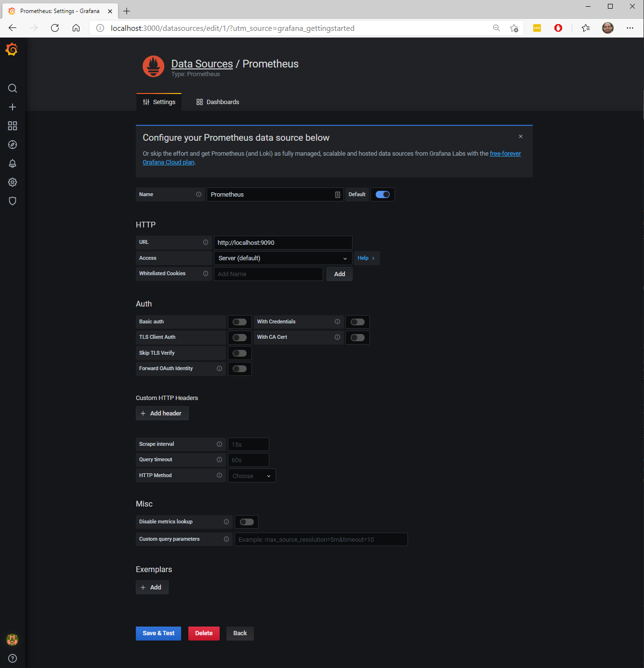This screenshot has height=668, width=644.
Task: Click the Scrape interval input
Action: coord(248,444)
